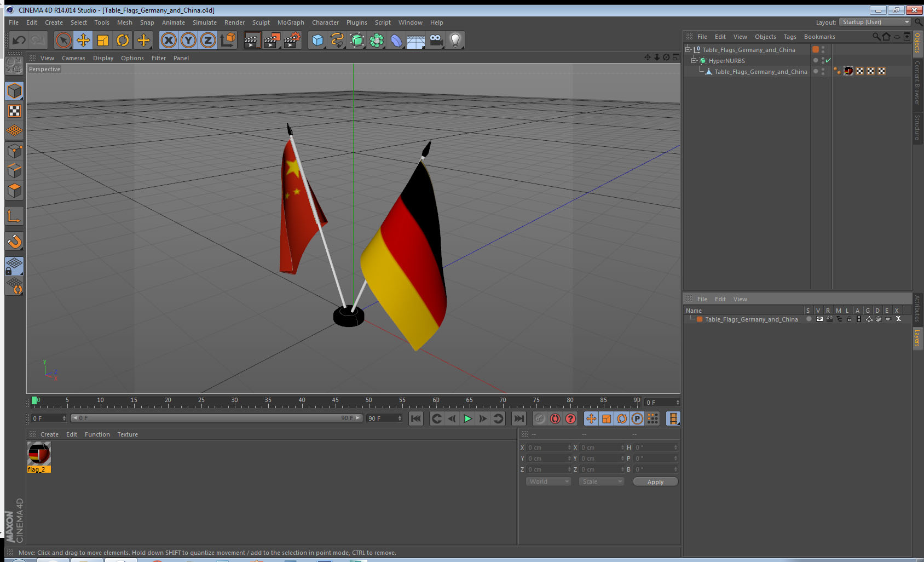The height and width of the screenshot is (562, 924).
Task: Toggle the Snap magnet
Action: click(x=14, y=241)
